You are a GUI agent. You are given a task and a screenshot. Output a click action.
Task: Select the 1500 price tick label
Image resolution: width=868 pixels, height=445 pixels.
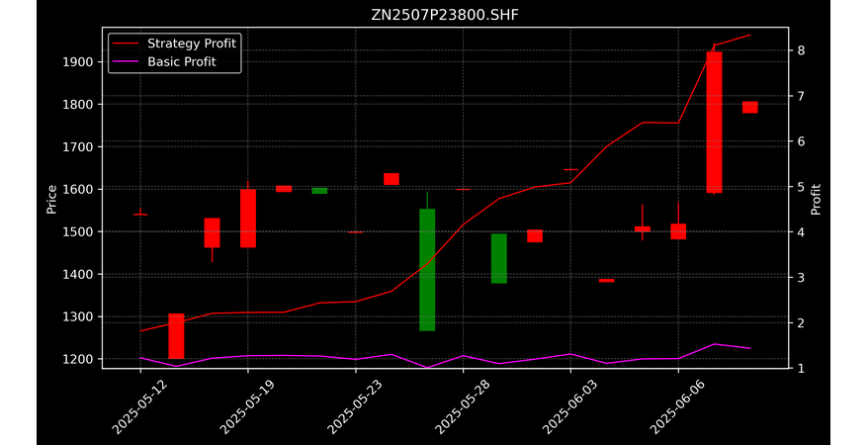(x=79, y=232)
